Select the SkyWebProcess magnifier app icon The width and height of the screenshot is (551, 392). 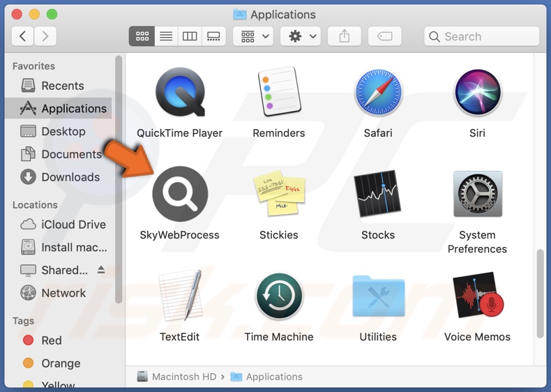point(180,194)
